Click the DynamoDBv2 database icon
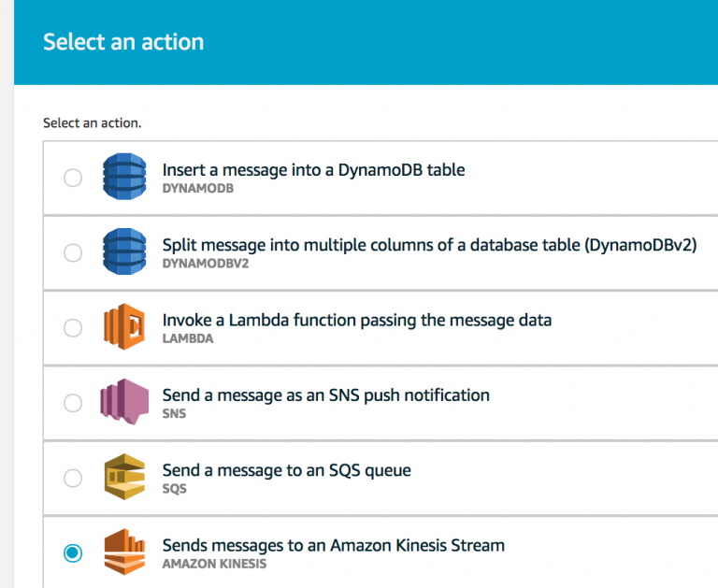This screenshot has width=718, height=588. pyautogui.click(x=124, y=251)
